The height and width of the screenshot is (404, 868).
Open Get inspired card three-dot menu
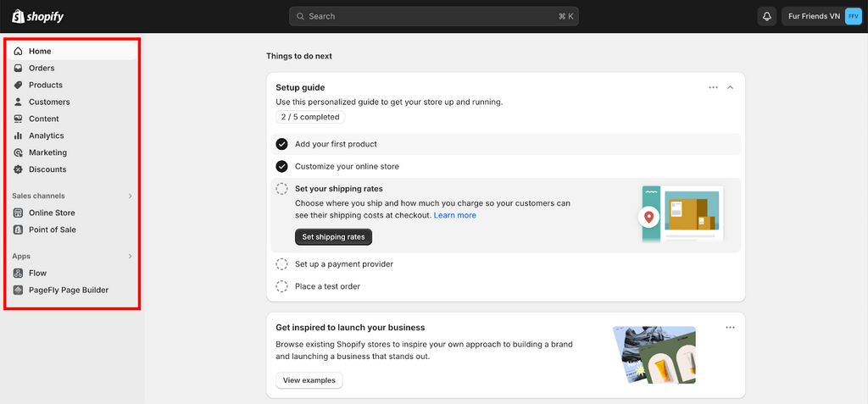[730, 328]
